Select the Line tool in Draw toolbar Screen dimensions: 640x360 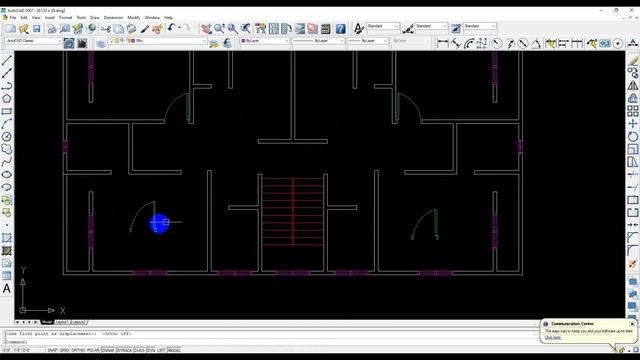point(7,60)
